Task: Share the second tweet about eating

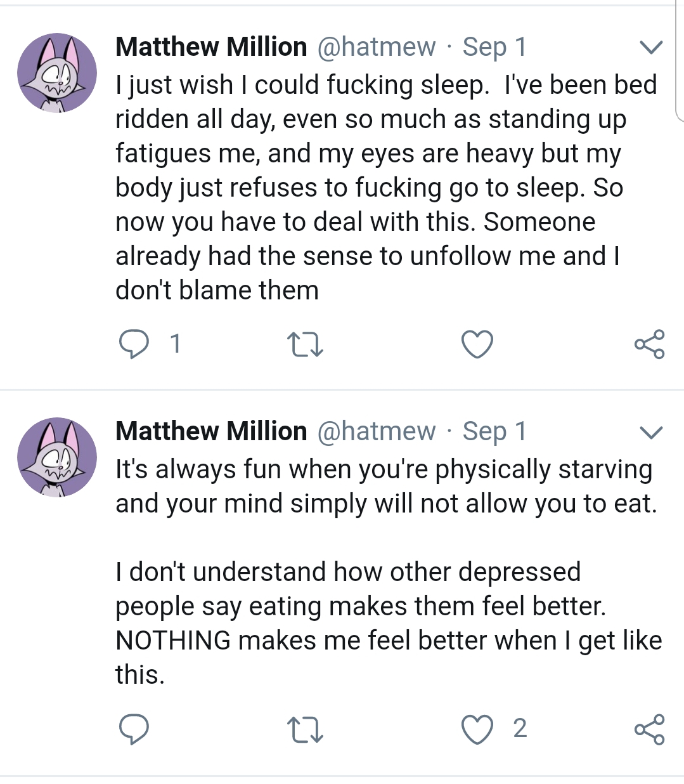Action: 649,729
